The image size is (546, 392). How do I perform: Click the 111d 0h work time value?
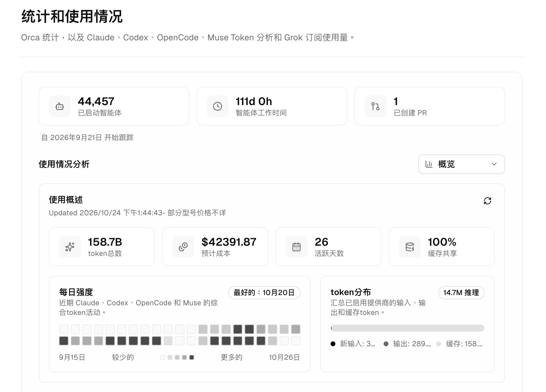pos(254,101)
